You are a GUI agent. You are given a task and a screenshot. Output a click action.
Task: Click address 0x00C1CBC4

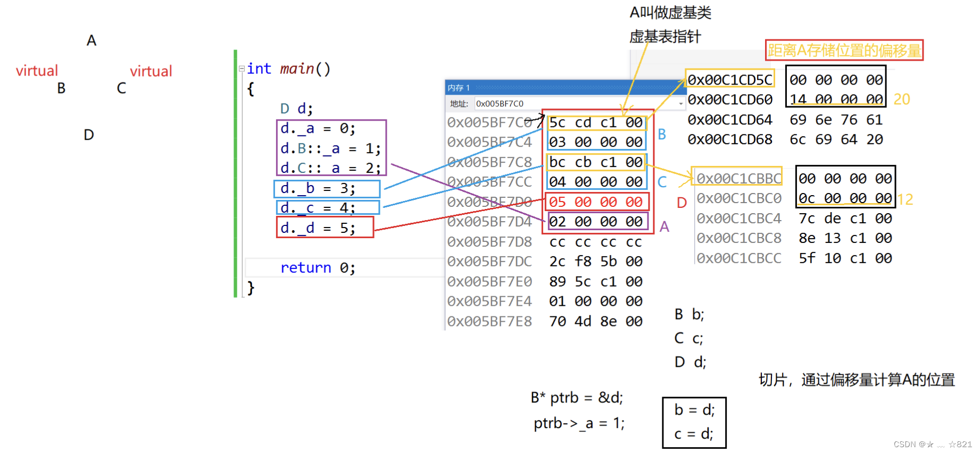pyautogui.click(x=739, y=219)
